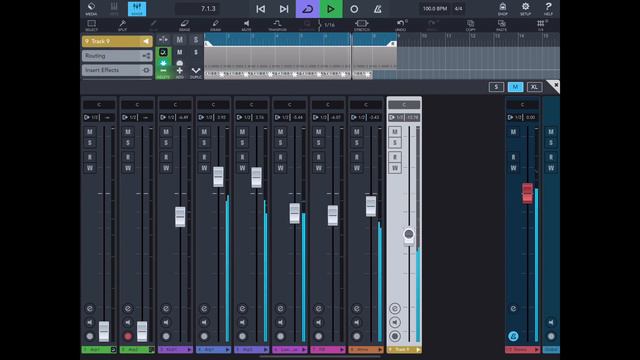Open the Setup gear menu
The width and height of the screenshot is (640, 360).
525,9
